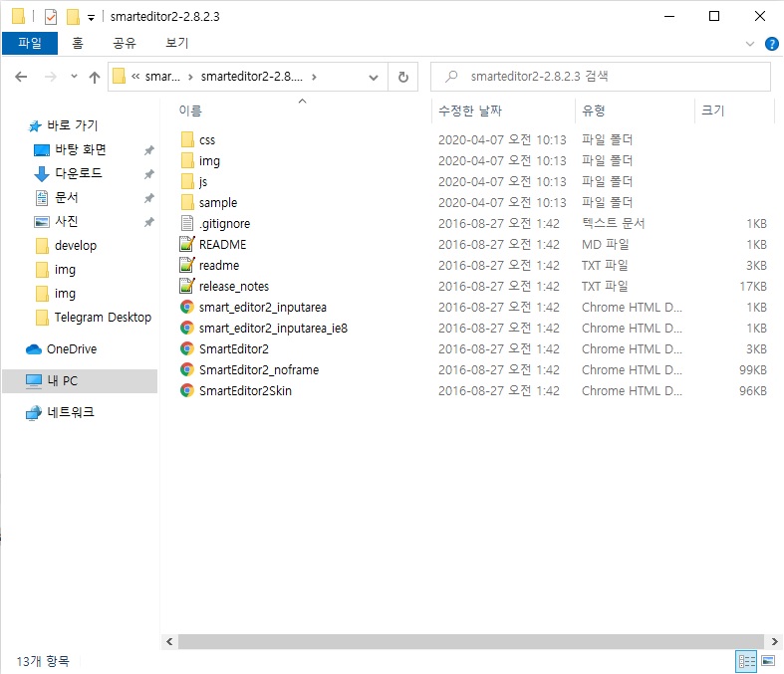This screenshot has width=784, height=674.
Task: Select SmartEditor2Skin Chrome icon
Action: [x=187, y=391]
